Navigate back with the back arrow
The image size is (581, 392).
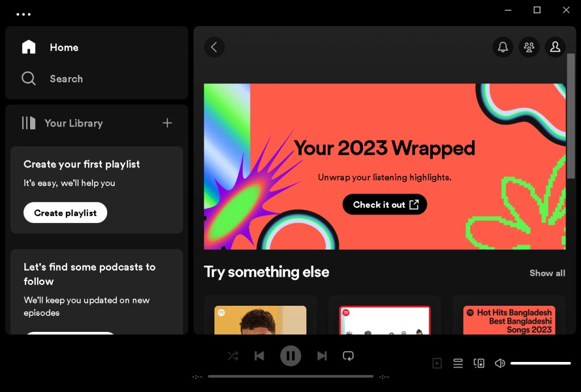[x=214, y=47]
